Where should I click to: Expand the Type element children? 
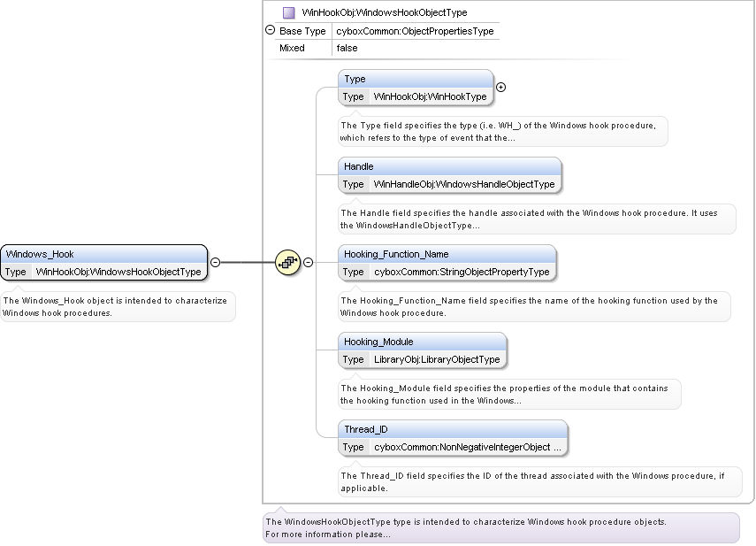(x=501, y=88)
